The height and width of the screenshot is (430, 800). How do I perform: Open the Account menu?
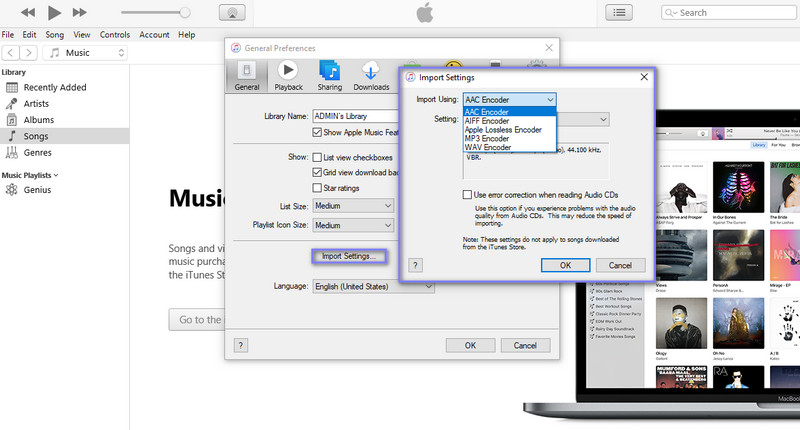click(x=154, y=35)
